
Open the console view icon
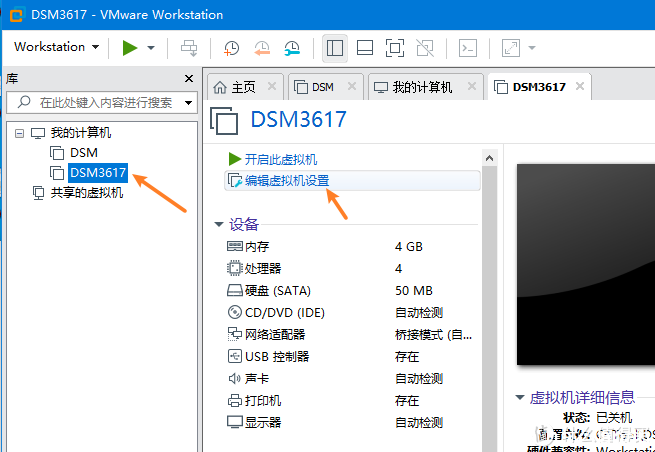click(468, 48)
